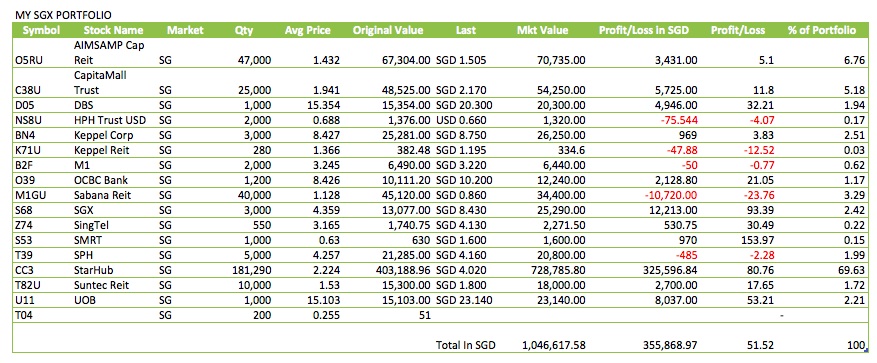Click the MY SGX PORTFOLIO title cell
Viewport: 877px width, 363px height.
pyautogui.click(x=58, y=15)
